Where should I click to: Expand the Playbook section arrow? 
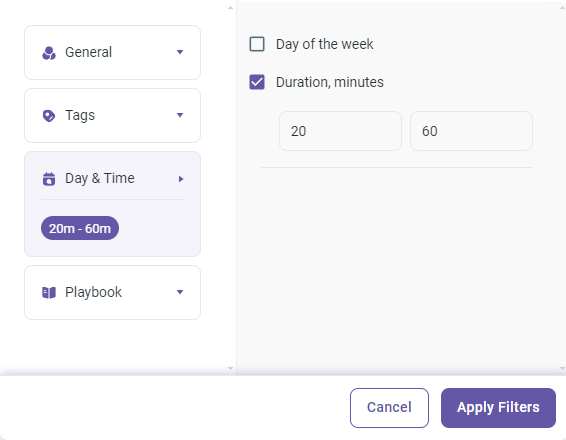(x=180, y=292)
